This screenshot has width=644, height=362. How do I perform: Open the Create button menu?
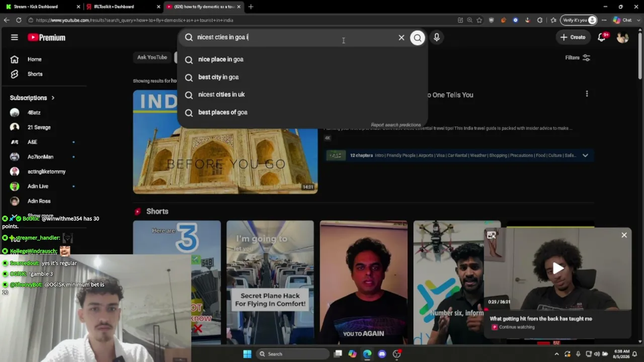point(573,37)
